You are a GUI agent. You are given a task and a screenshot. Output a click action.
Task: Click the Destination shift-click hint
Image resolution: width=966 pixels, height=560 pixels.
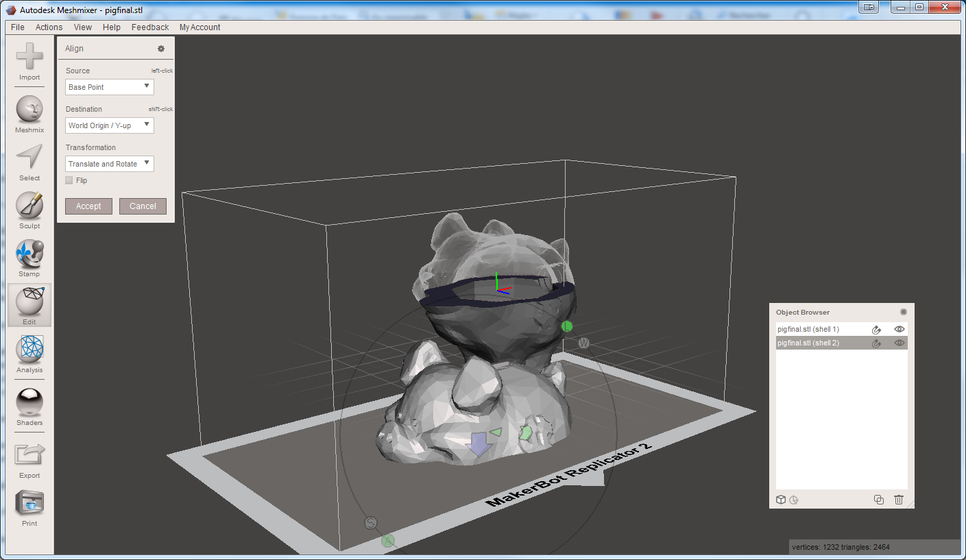coord(160,109)
